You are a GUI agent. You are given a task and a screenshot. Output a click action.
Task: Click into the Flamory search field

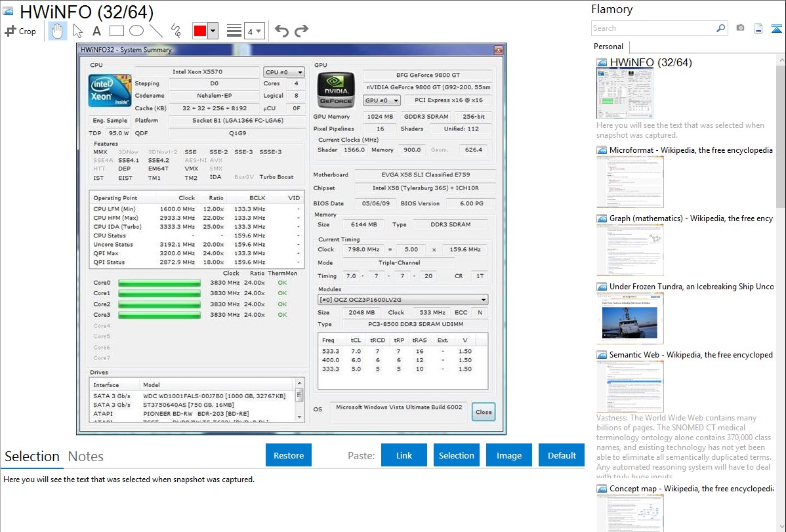pyautogui.click(x=653, y=28)
